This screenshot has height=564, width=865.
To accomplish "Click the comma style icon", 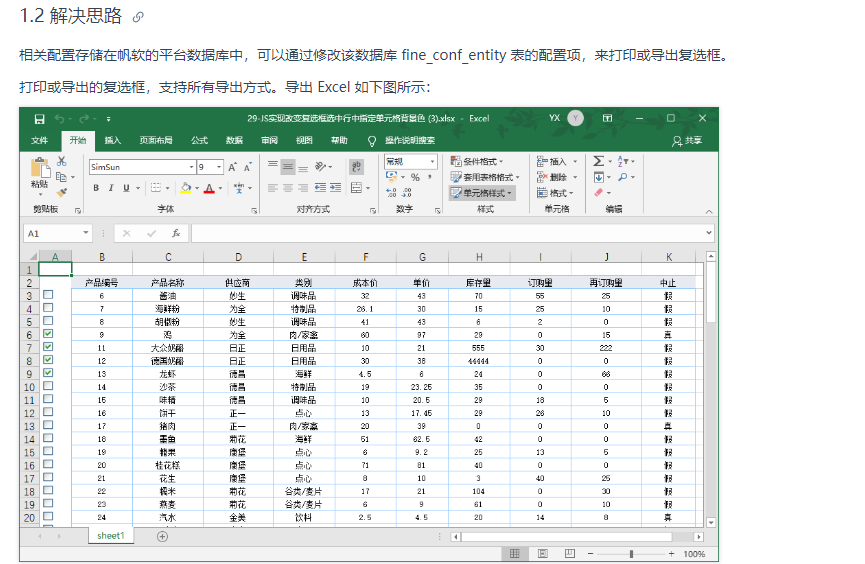I will 430,177.
